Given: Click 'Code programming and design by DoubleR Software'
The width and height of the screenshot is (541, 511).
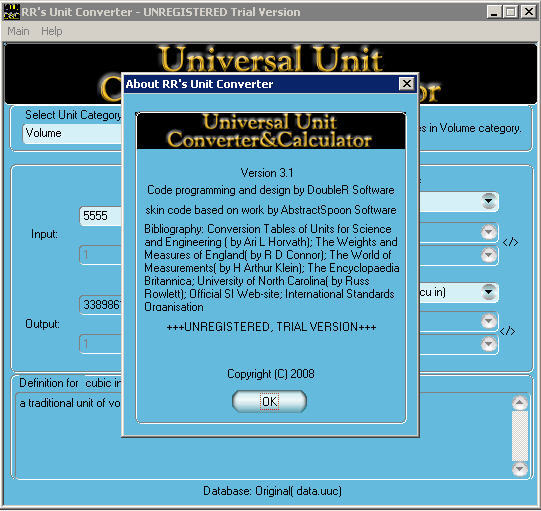Looking at the screenshot, I should click(271, 190).
